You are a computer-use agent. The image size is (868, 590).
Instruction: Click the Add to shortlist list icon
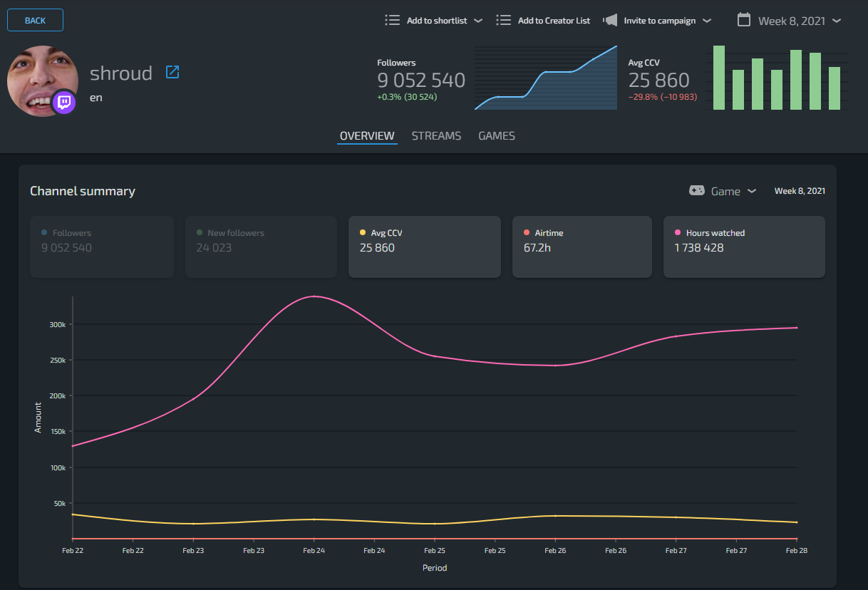coord(392,20)
